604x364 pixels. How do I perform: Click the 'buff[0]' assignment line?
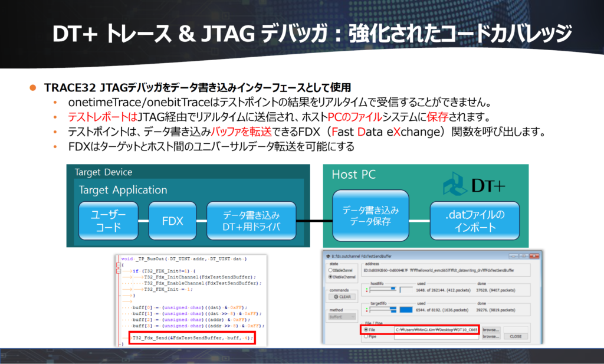(x=190, y=307)
